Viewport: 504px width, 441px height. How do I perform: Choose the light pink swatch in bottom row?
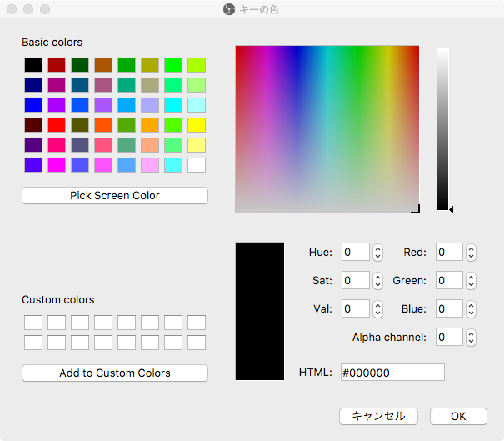[x=150, y=165]
